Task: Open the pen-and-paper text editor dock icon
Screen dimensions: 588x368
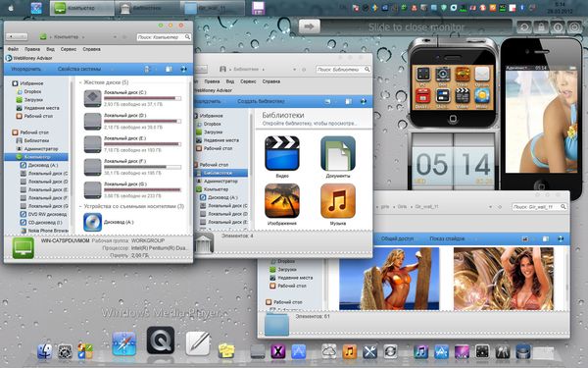Action: (198, 342)
